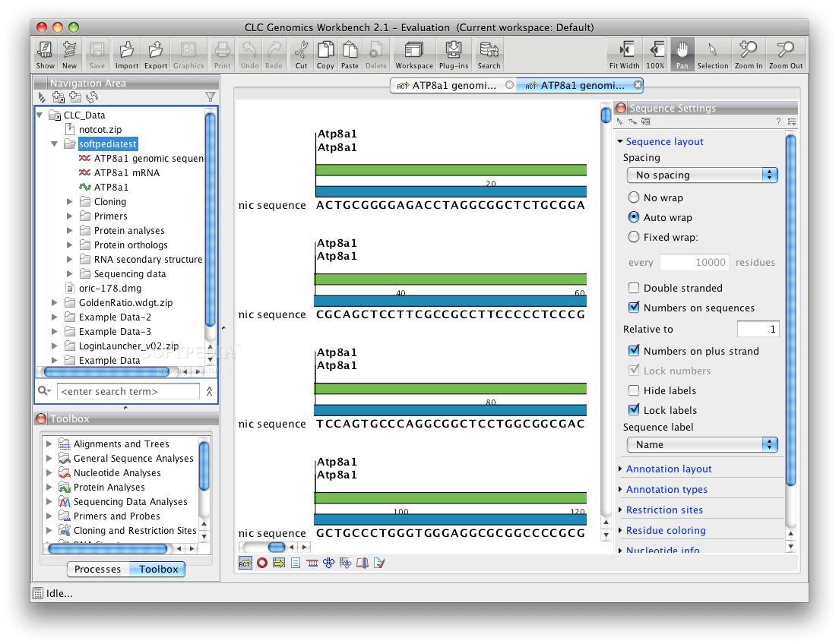The image size is (839, 644).
Task: Activate the Selection arrow tool
Action: (x=713, y=54)
